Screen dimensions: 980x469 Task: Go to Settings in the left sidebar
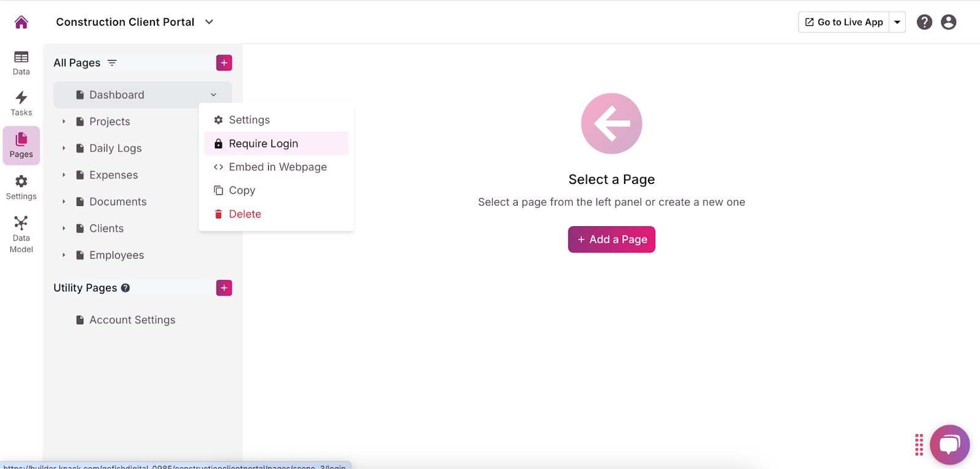21,188
